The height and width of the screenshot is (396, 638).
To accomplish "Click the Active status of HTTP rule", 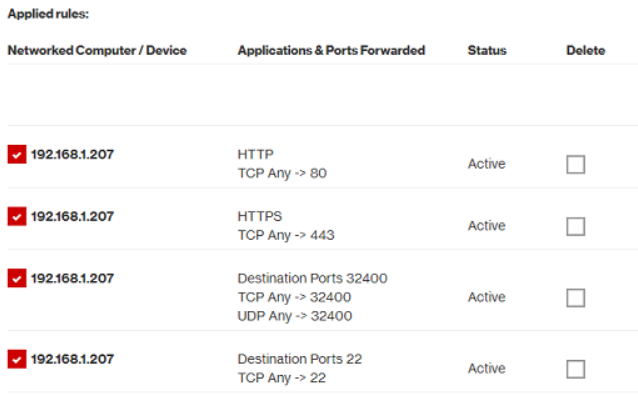I will 487,164.
